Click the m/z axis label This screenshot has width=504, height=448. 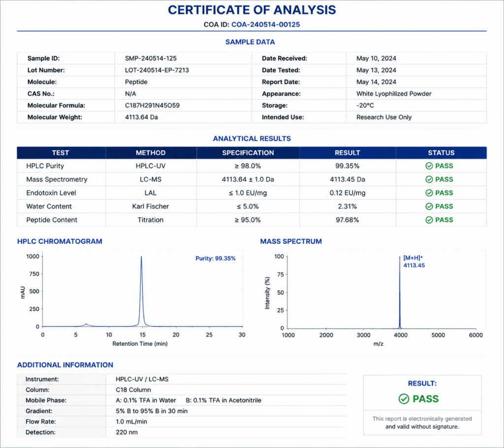(378, 344)
